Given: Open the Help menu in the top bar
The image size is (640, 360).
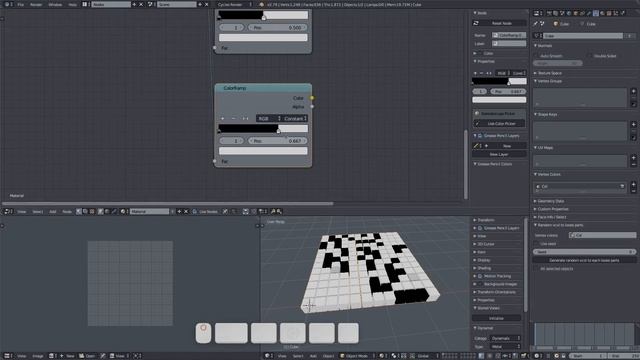Looking at the screenshot, I should 73,4.
